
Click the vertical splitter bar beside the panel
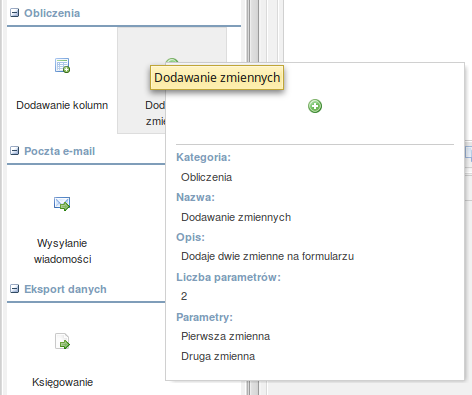tap(253, 197)
